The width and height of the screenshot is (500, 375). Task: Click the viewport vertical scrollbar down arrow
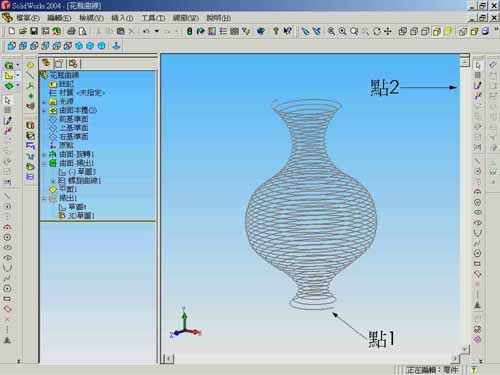[465, 349]
